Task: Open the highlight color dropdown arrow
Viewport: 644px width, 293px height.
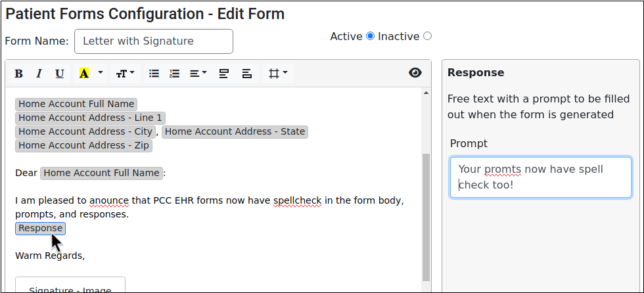Action: coord(101,73)
